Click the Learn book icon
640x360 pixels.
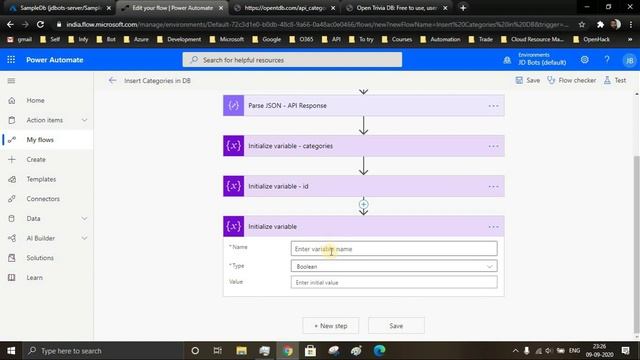pos(12,278)
